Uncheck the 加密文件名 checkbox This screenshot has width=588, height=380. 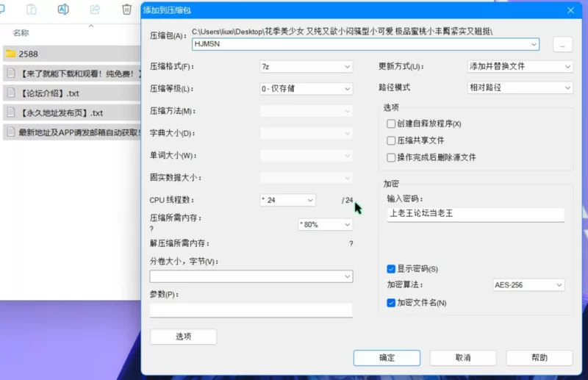391,302
